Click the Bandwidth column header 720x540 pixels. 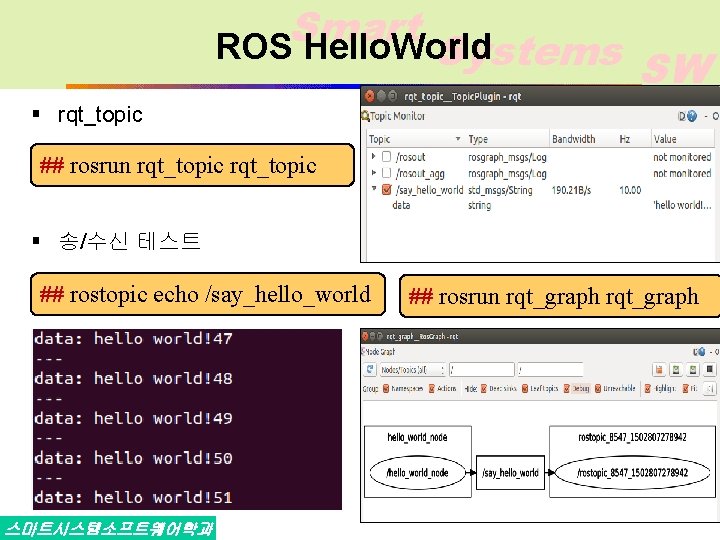tap(574, 139)
